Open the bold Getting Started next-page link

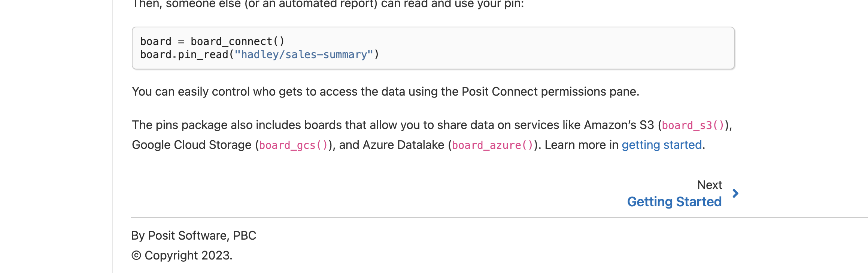pos(674,202)
